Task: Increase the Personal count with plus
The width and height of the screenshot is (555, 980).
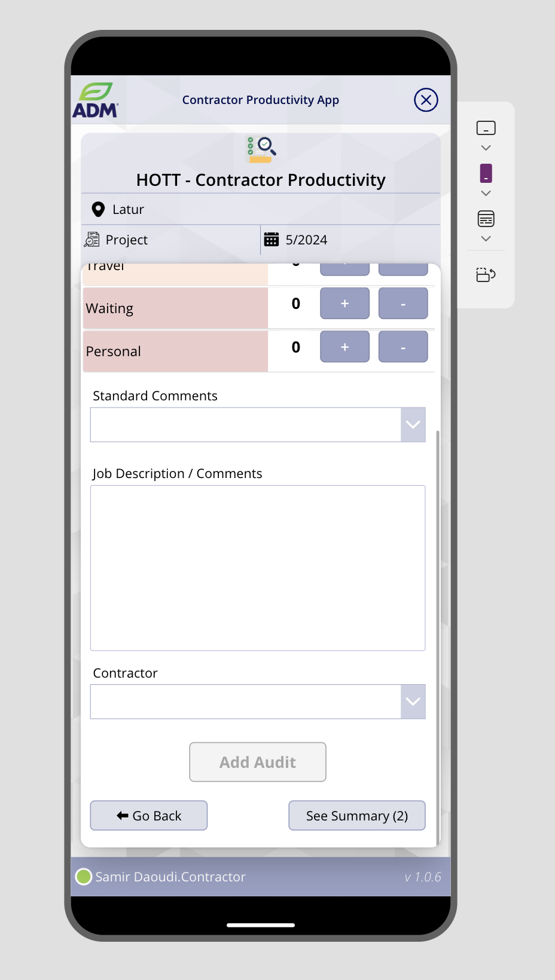Action: point(345,347)
